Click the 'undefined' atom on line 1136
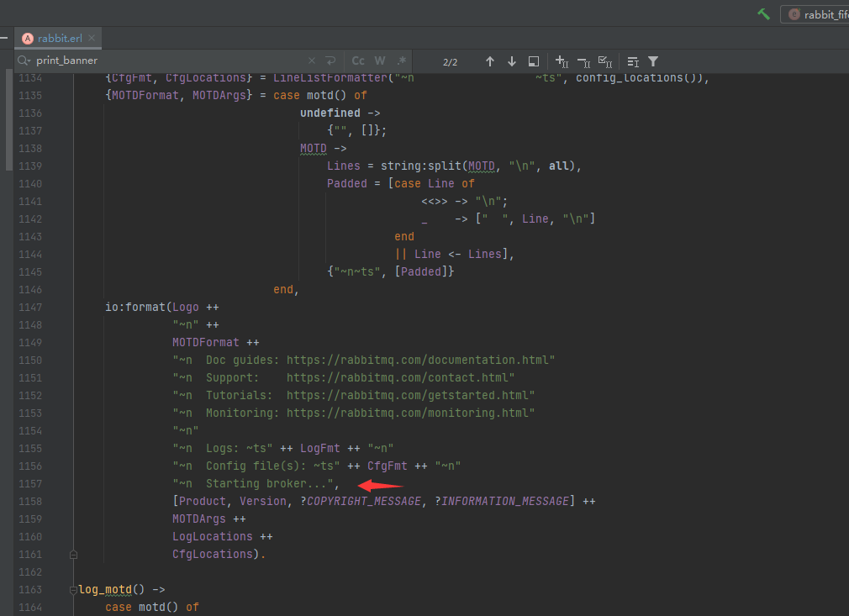 330,113
